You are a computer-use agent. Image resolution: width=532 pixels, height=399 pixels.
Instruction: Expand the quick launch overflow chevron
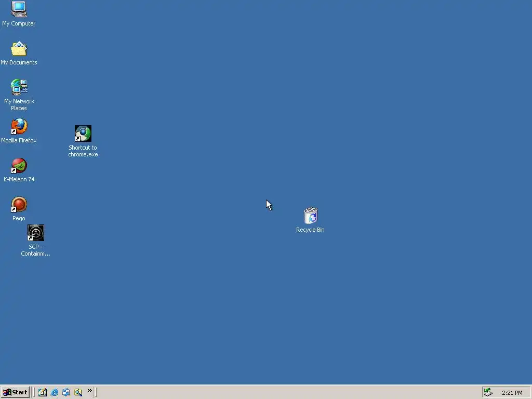[x=89, y=391]
